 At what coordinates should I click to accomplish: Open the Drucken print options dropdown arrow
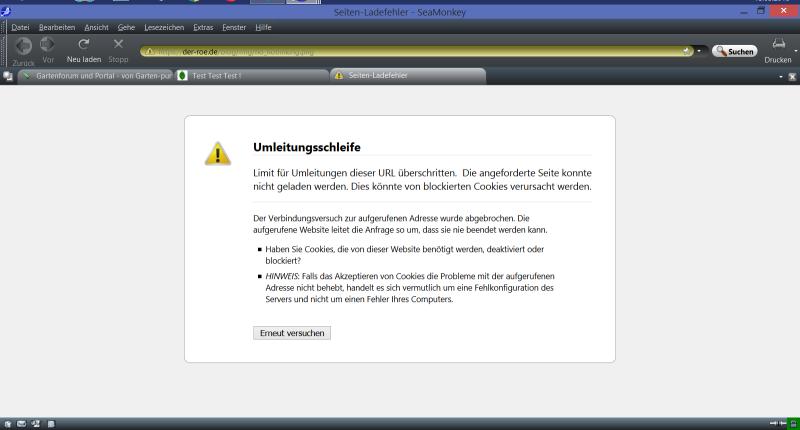(796, 50)
